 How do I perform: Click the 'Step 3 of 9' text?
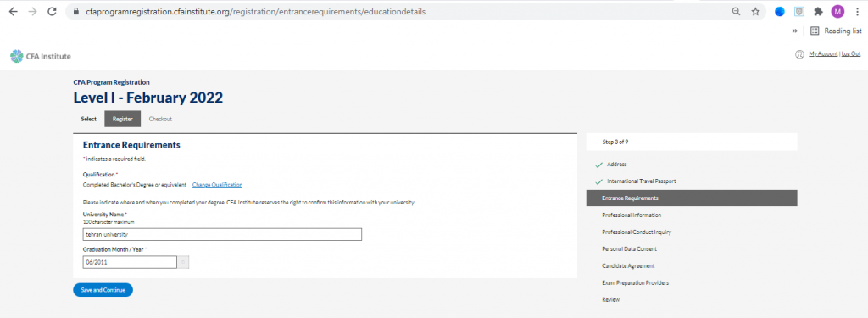pyautogui.click(x=615, y=142)
